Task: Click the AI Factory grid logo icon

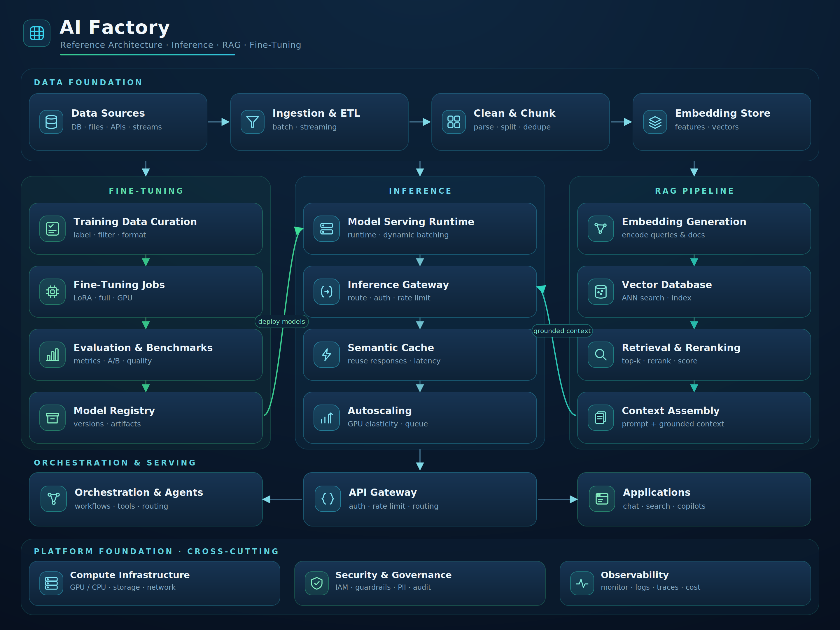Action: pyautogui.click(x=37, y=34)
